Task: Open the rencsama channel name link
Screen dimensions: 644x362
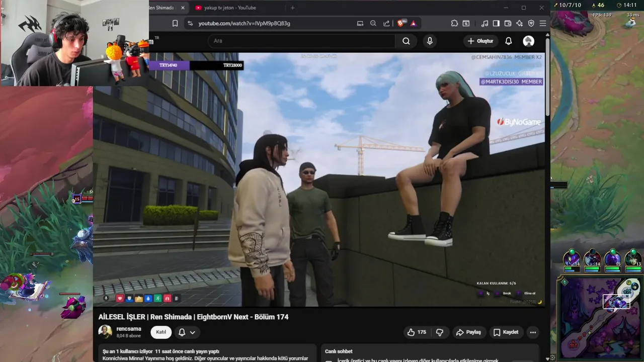Action: 129,329
